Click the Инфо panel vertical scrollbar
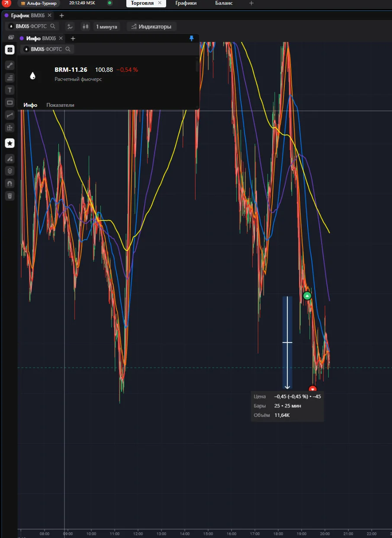 click(198, 66)
